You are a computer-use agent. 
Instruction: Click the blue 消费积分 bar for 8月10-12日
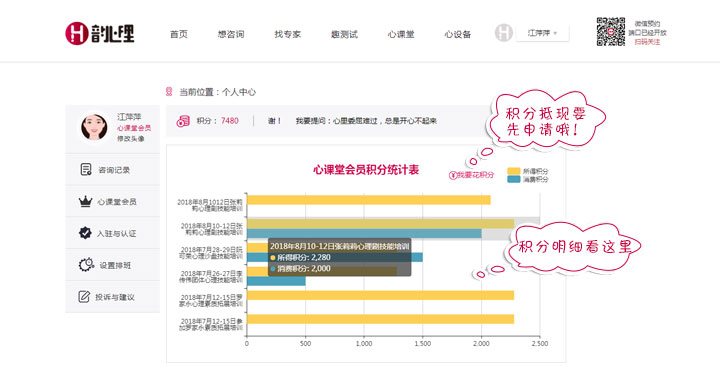(x=364, y=234)
